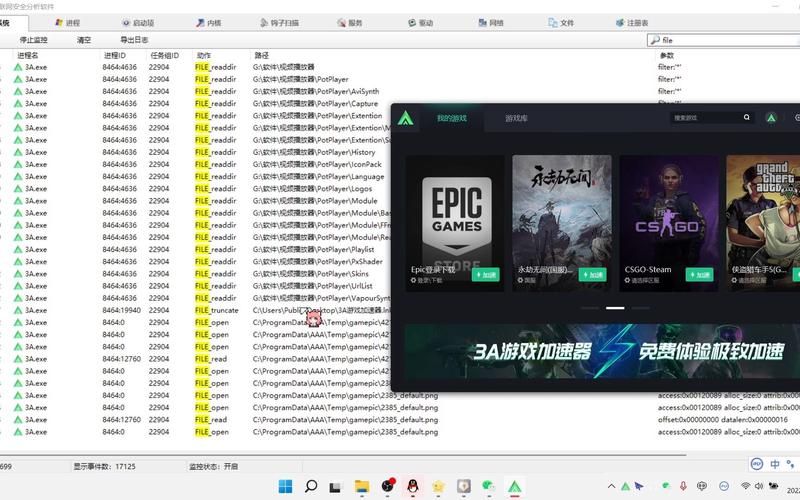Go to the 服务 tab

pyautogui.click(x=349, y=23)
